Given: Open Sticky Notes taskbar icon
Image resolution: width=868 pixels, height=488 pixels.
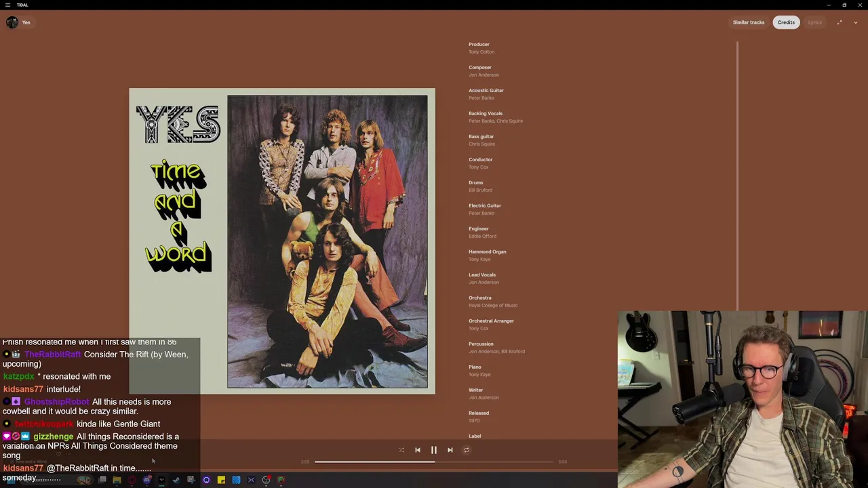Looking at the screenshot, I should [x=221, y=480].
